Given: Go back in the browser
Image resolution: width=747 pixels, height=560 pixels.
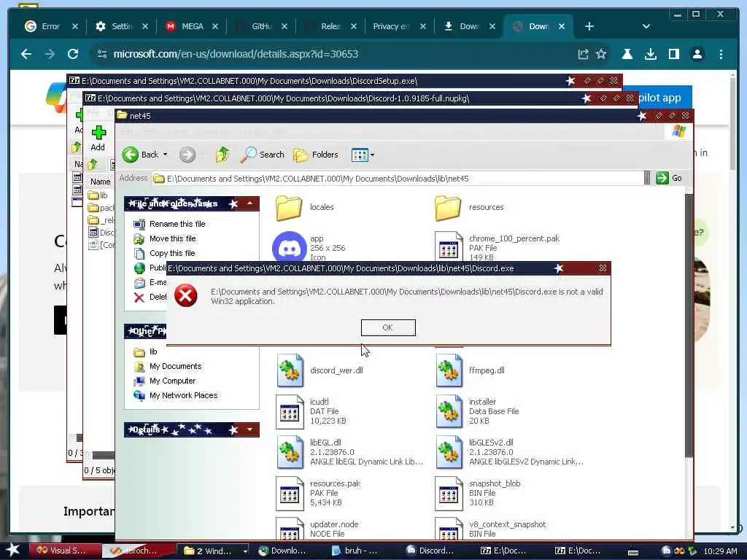Looking at the screenshot, I should [x=26, y=54].
